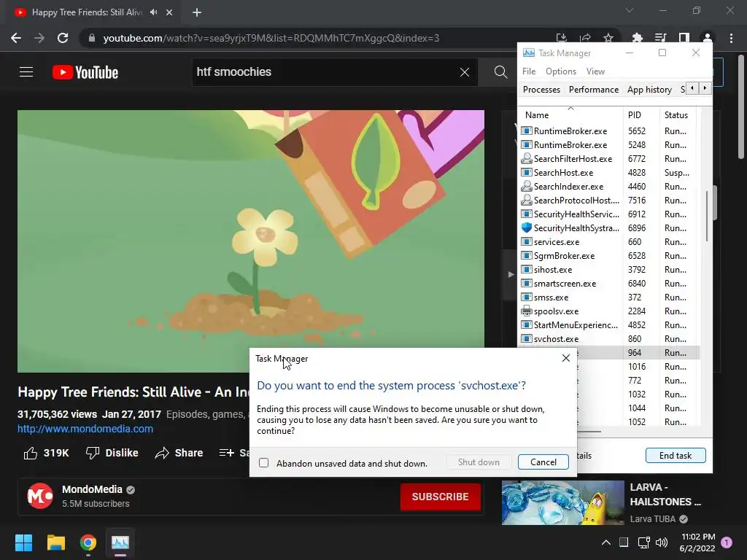Click the install app icon in address bar

click(562, 38)
